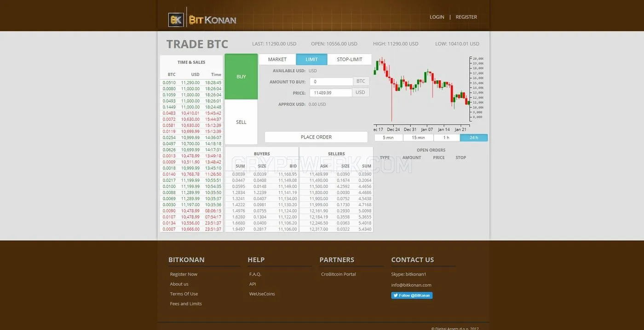Open the Fees and Limits link
The height and width of the screenshot is (330, 644).
(186, 304)
